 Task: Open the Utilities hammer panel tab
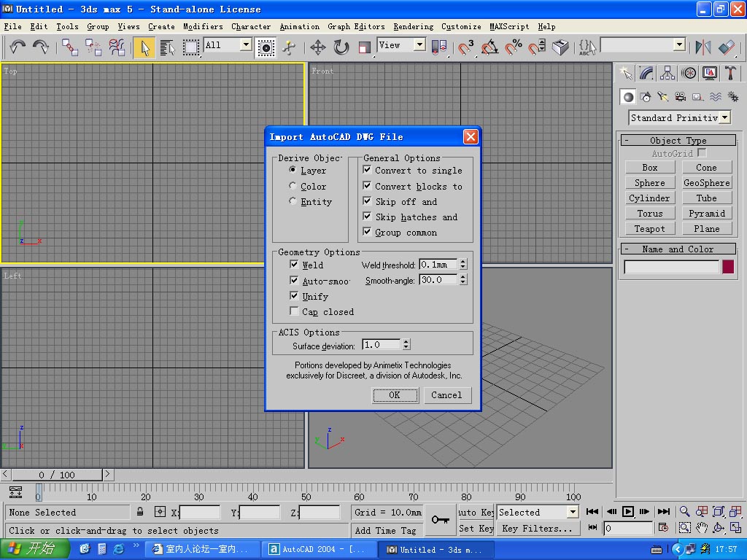click(x=731, y=73)
